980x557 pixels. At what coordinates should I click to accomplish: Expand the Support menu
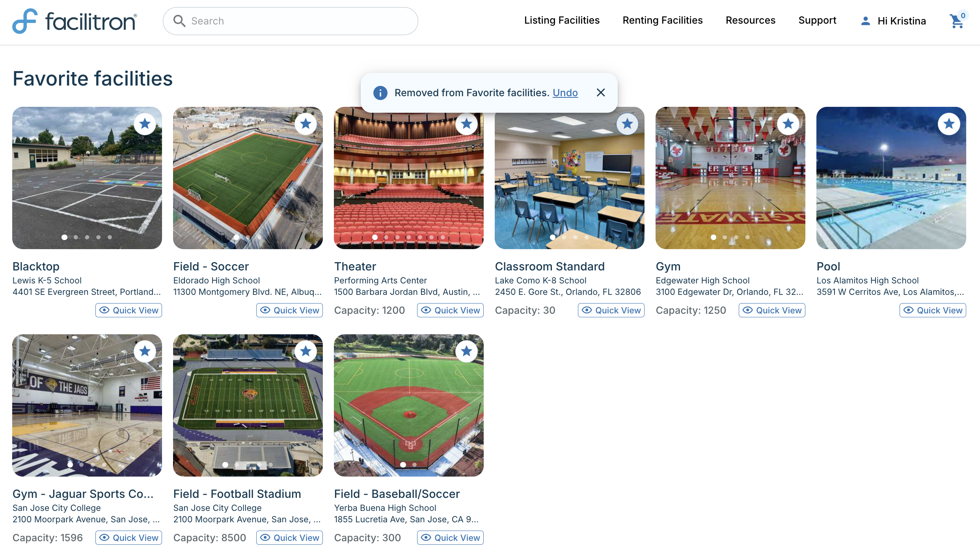817,20
